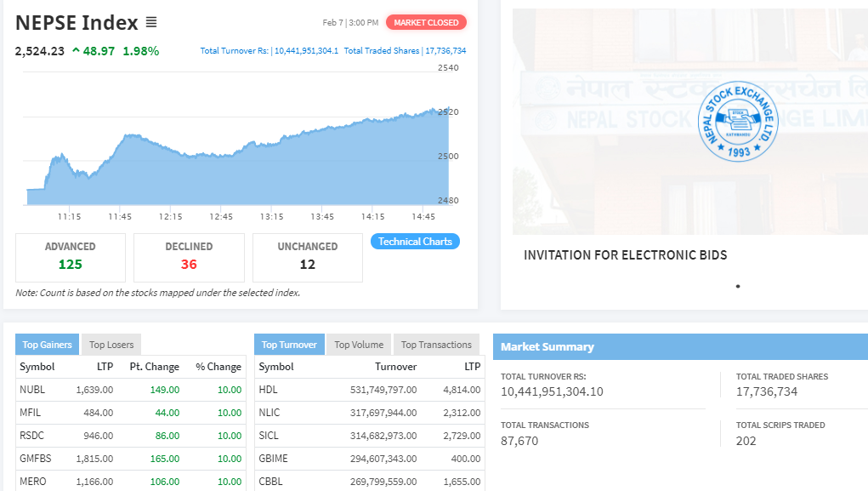Select the Top Turnover tab
Viewport: 868px width, 491px height.
[x=289, y=345]
